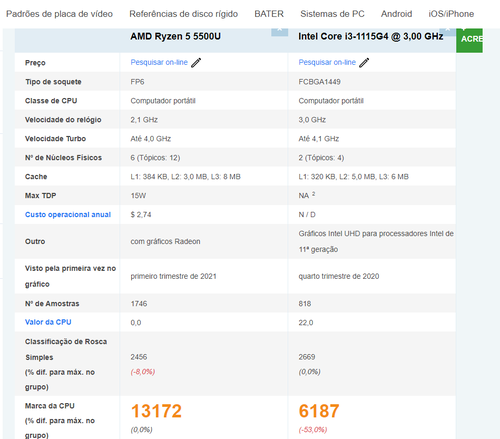Remove AMD Ryzen 5 5500U column with X
This screenshot has height=439, width=500.
280,31
